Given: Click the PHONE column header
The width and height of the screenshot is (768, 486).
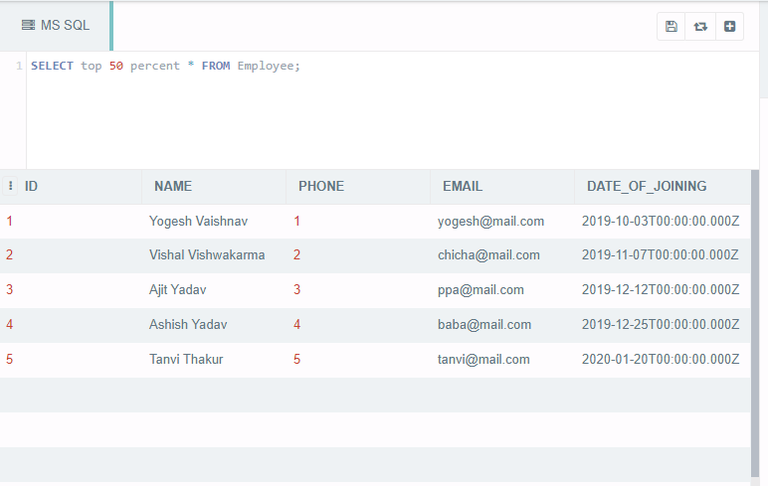Looking at the screenshot, I should [x=321, y=186].
